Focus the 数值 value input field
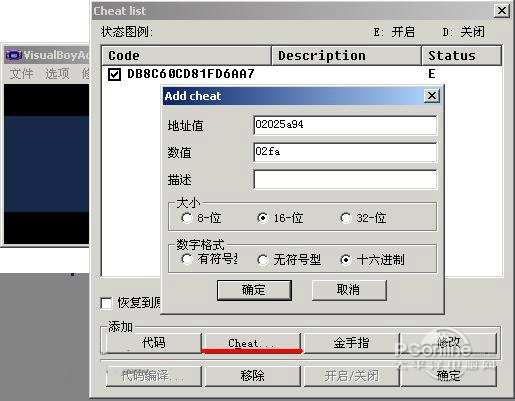Image resolution: width=515 pixels, height=401 pixels. (x=345, y=152)
